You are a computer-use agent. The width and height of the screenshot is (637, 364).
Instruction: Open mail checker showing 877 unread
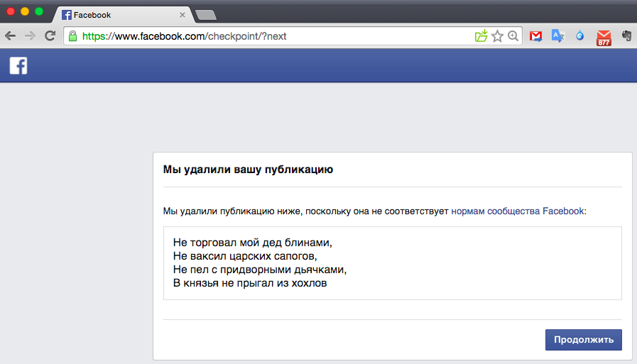click(604, 37)
